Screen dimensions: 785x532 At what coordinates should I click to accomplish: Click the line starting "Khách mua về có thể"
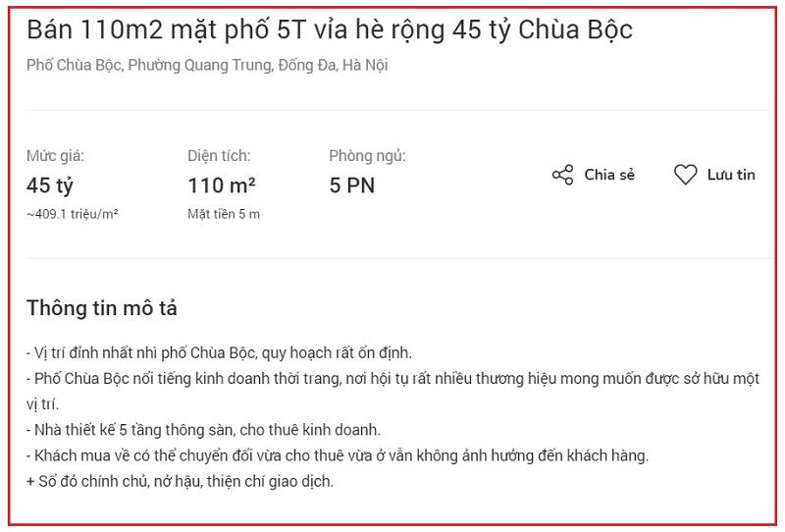point(338,456)
